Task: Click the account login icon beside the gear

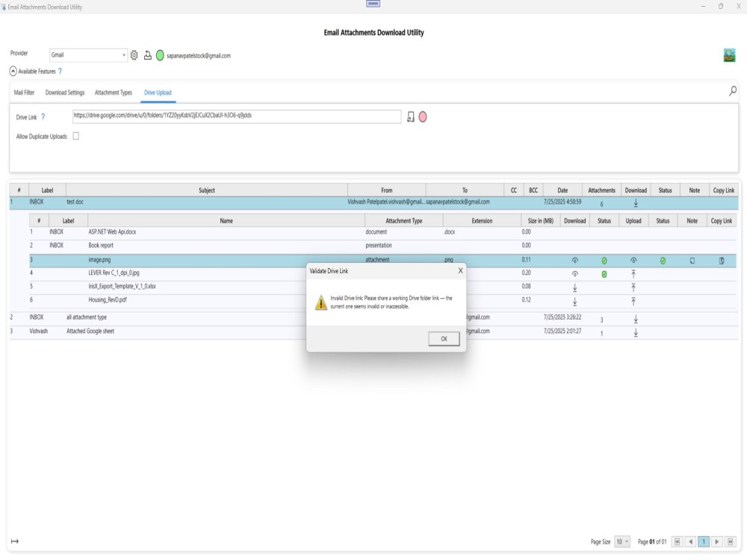Action: (x=148, y=55)
